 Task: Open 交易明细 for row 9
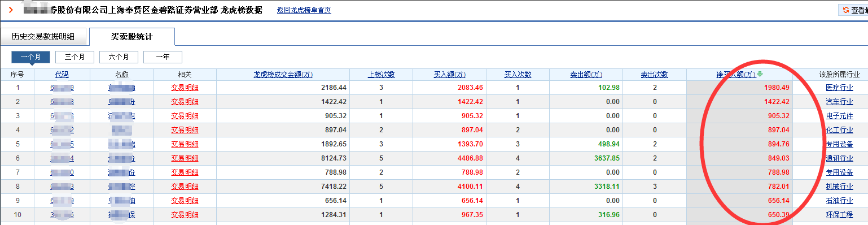(x=185, y=201)
